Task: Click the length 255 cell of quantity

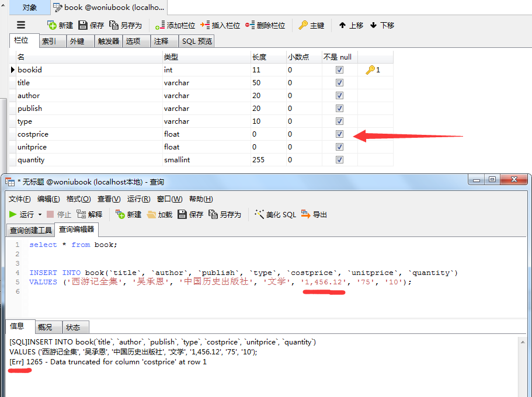Action: pyautogui.click(x=269, y=159)
